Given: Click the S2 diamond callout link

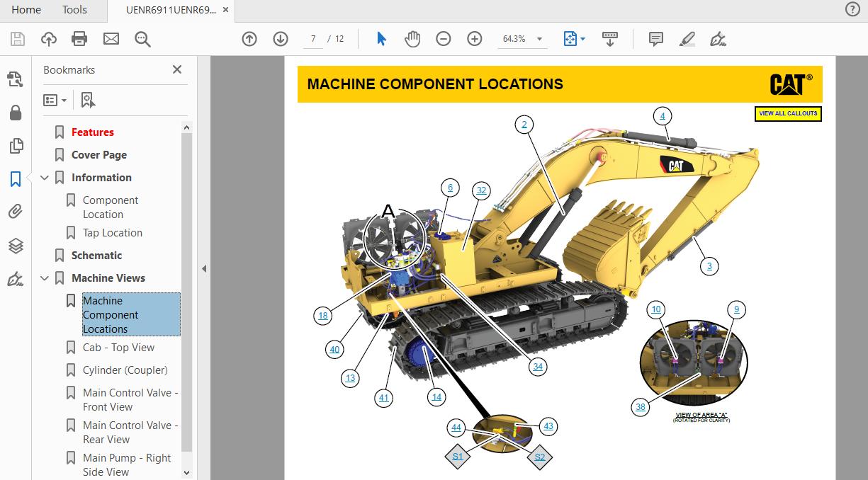Looking at the screenshot, I should click(x=540, y=457).
